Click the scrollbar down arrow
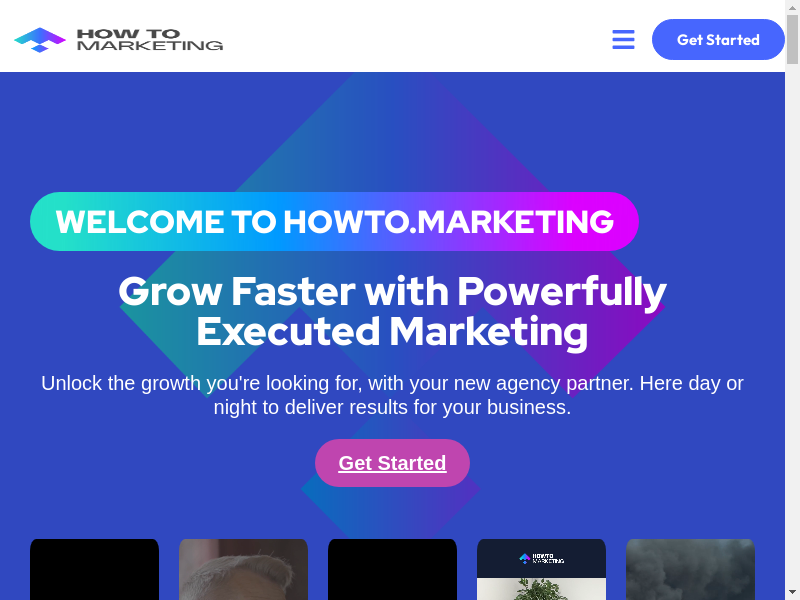800x600 pixels. [792, 593]
